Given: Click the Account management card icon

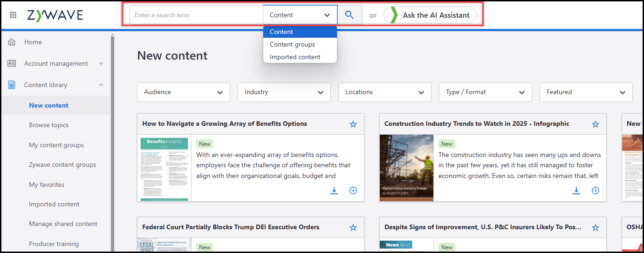Looking at the screenshot, I should (x=12, y=63).
